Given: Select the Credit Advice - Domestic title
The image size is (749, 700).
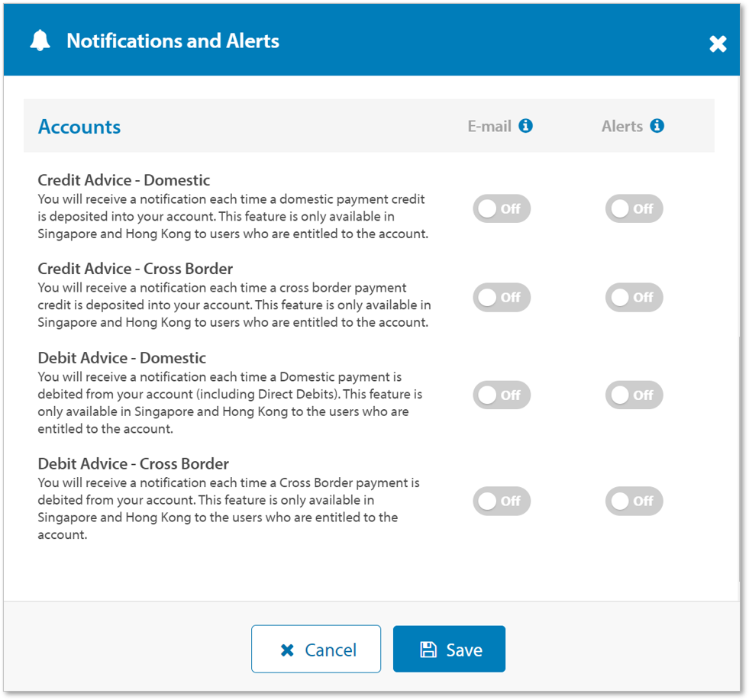Looking at the screenshot, I should 124,180.
